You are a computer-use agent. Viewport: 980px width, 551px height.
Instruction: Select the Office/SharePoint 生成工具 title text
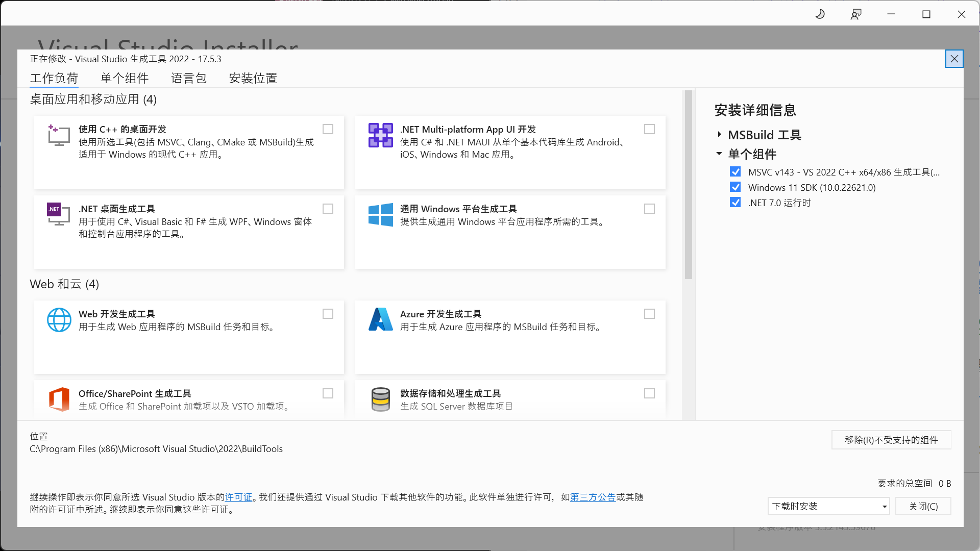135,394
